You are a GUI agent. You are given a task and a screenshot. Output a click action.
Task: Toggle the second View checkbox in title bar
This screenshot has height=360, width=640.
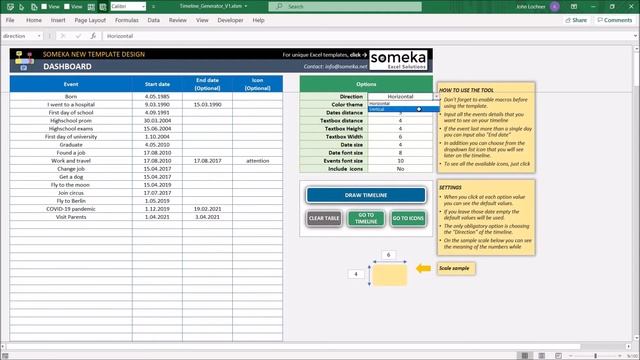(x=67, y=7)
